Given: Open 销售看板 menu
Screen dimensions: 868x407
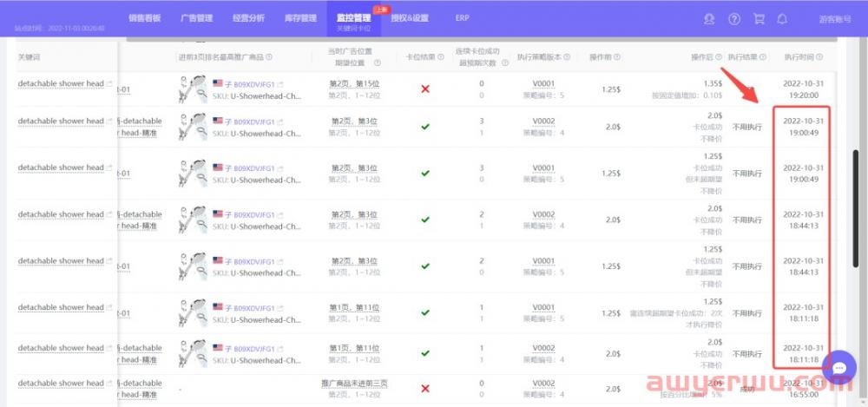Looking at the screenshot, I should 144,17.
